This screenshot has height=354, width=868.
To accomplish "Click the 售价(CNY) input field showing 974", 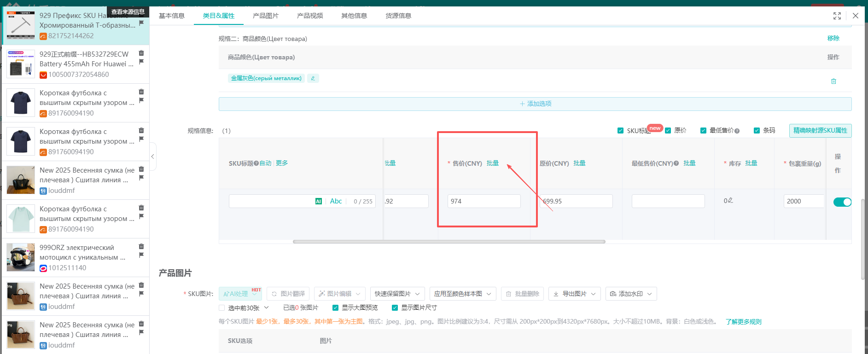I will pos(484,201).
